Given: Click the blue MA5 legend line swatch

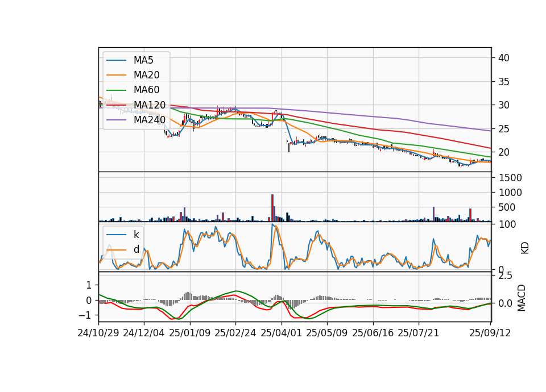Looking at the screenshot, I should click(116, 60).
